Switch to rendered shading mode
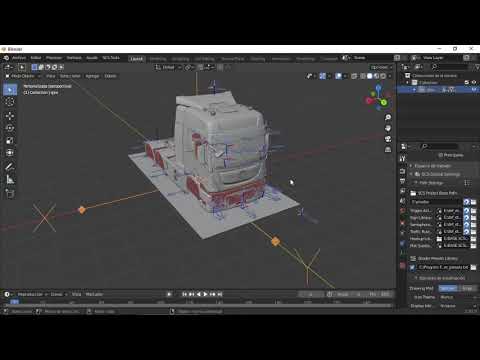 pyautogui.click(x=383, y=76)
